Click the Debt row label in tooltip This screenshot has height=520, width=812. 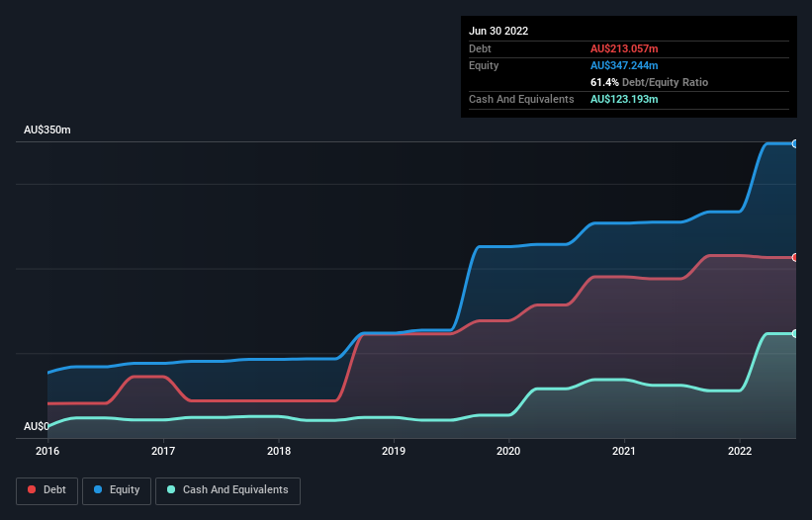coord(480,48)
